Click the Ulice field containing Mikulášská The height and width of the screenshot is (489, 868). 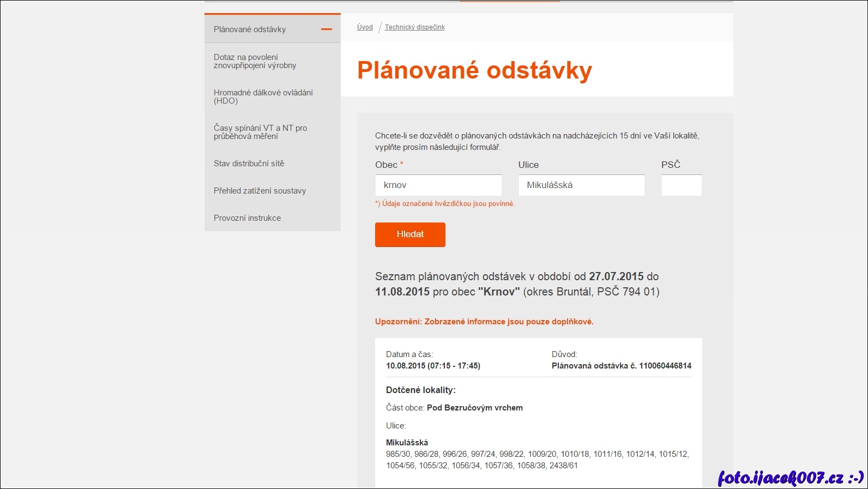[x=581, y=185]
